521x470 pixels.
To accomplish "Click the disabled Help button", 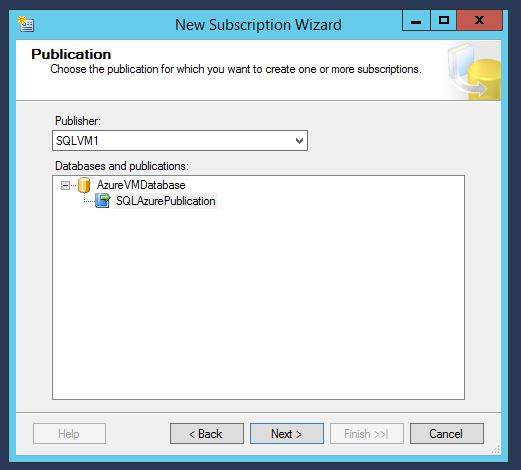I will [69, 434].
